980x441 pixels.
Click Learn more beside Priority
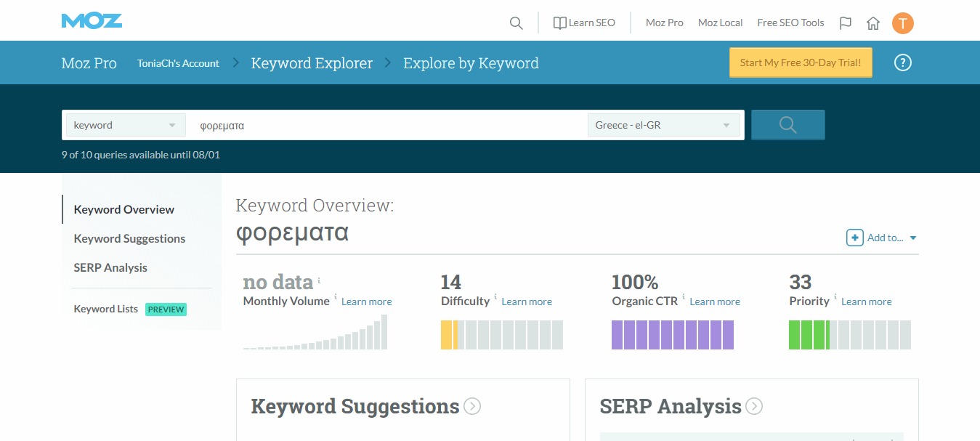tap(867, 302)
